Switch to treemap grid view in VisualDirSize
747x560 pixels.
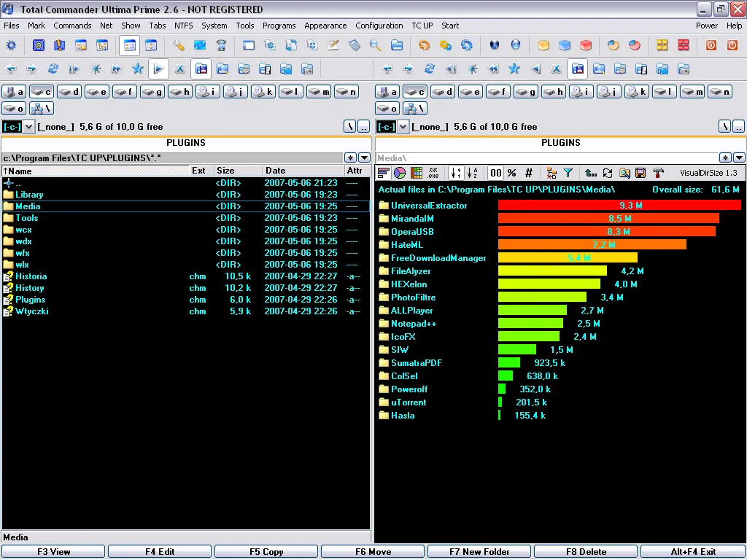pyautogui.click(x=417, y=173)
